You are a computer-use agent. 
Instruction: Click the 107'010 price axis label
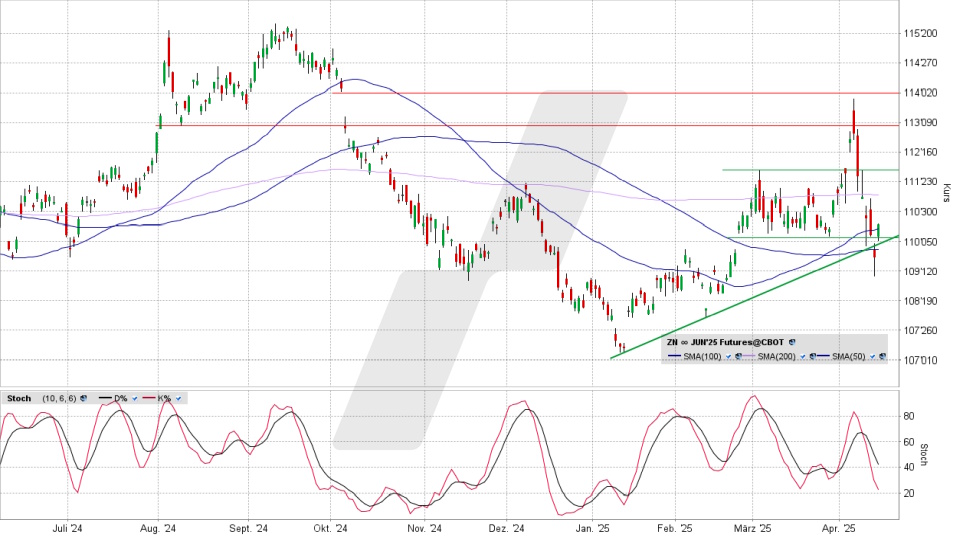[920, 360]
